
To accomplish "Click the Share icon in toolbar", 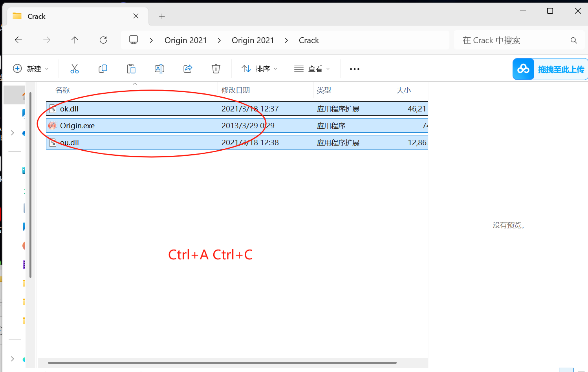I will (188, 69).
